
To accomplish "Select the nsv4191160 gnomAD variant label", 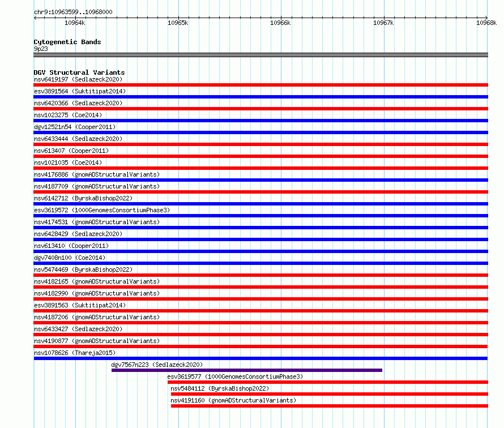I will [233, 400].
